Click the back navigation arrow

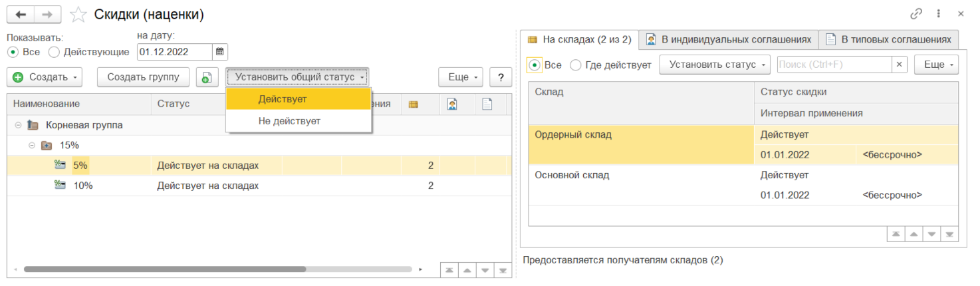click(20, 14)
